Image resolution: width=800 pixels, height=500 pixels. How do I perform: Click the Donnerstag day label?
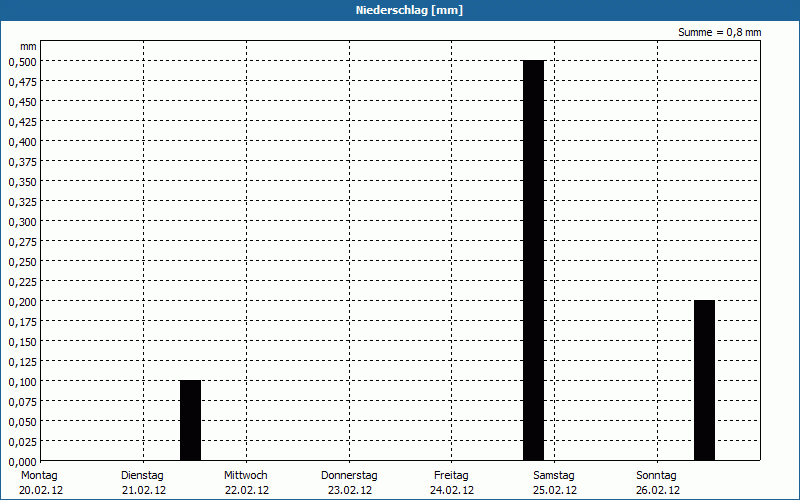click(x=349, y=475)
